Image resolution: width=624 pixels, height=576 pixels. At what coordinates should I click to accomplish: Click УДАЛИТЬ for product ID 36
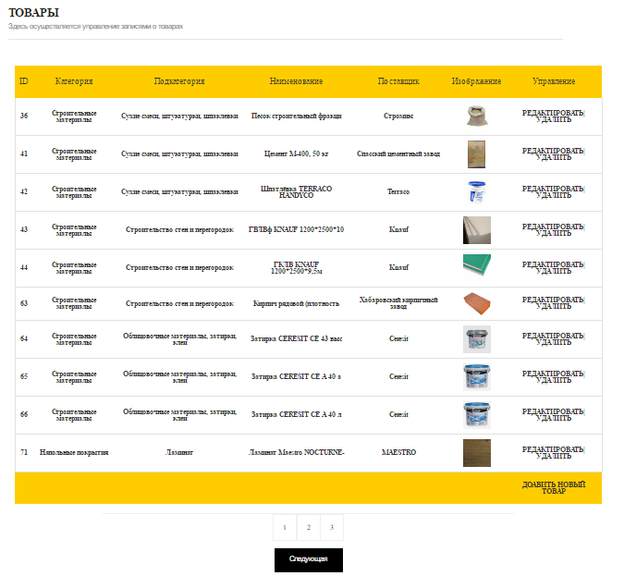pos(553,119)
